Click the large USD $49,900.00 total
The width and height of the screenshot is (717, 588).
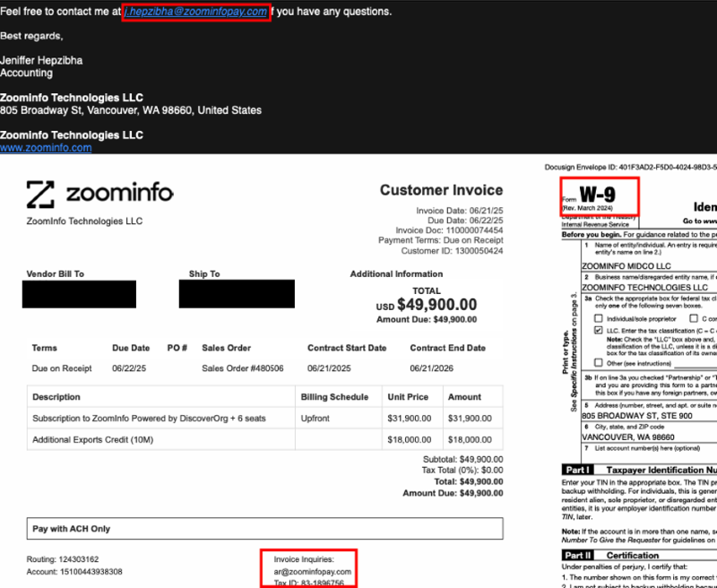[x=427, y=305]
